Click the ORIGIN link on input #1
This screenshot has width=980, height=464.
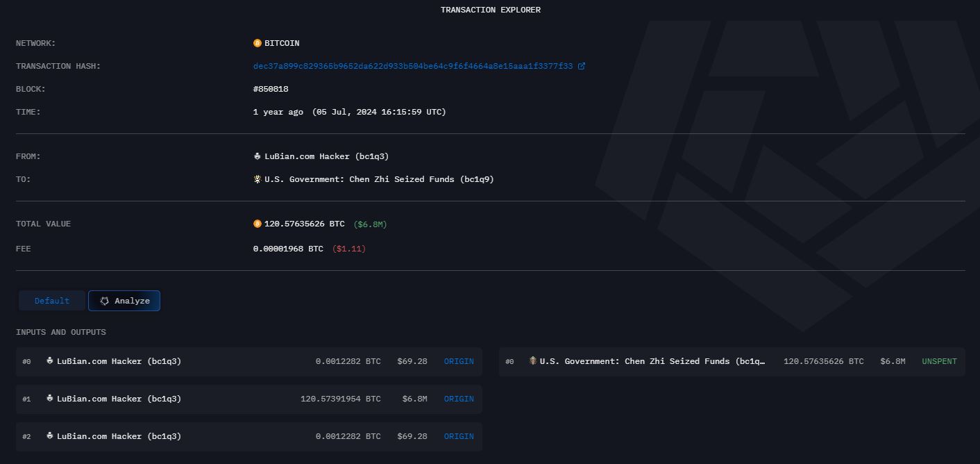click(458, 399)
